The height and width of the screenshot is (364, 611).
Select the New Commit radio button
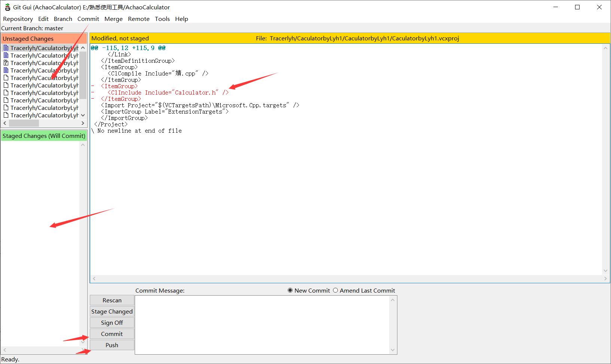(x=290, y=290)
